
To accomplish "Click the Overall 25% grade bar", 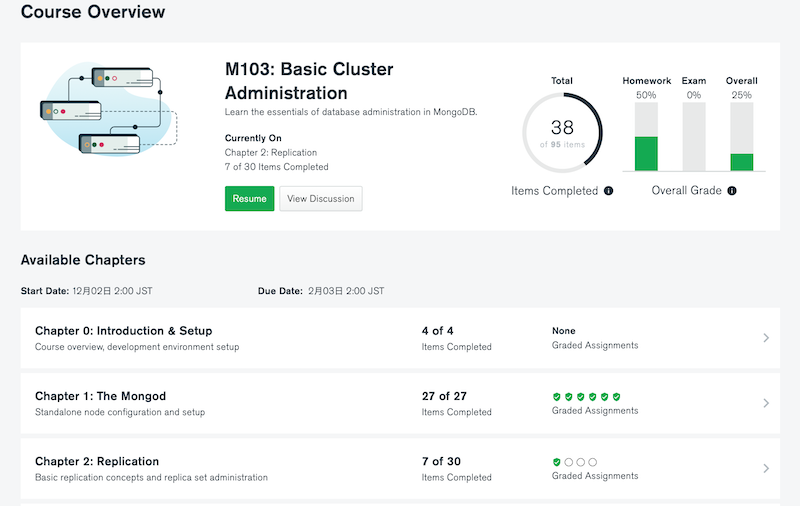I will (741, 137).
